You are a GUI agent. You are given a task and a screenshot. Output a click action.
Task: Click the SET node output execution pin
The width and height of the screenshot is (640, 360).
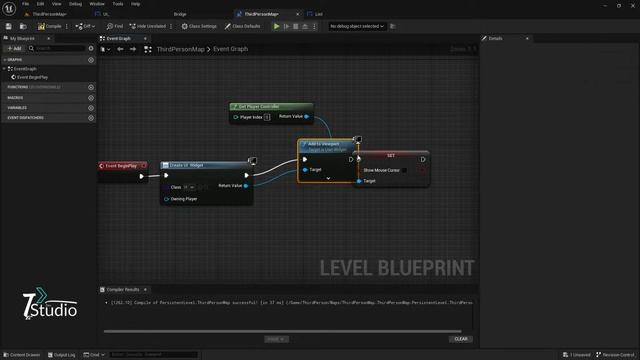(423, 159)
